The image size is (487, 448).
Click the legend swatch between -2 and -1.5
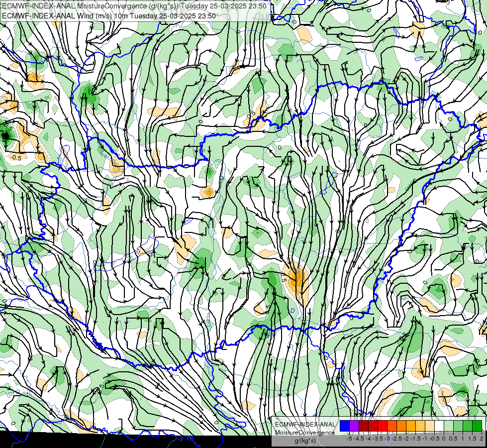point(410,426)
